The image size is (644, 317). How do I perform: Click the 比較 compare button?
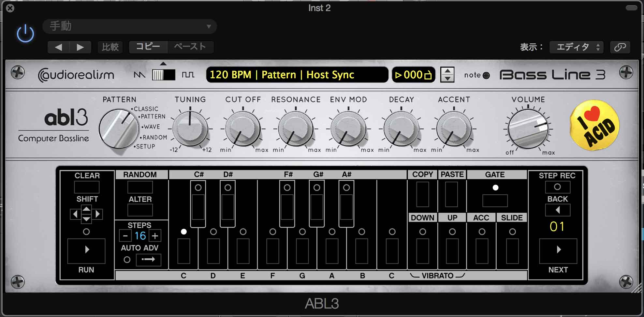110,47
